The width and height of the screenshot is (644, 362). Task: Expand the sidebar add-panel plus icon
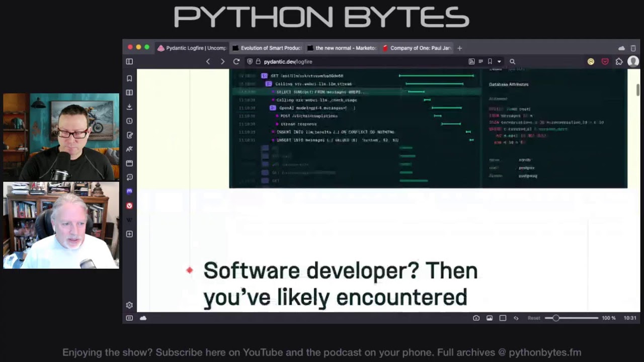coord(129,234)
